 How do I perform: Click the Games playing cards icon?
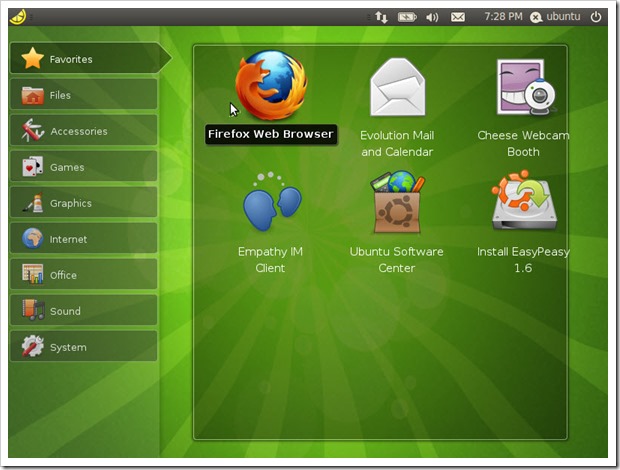(32, 166)
